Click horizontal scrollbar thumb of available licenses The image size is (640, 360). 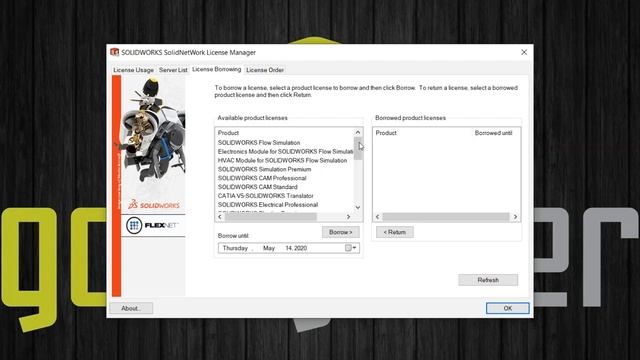(x=271, y=217)
